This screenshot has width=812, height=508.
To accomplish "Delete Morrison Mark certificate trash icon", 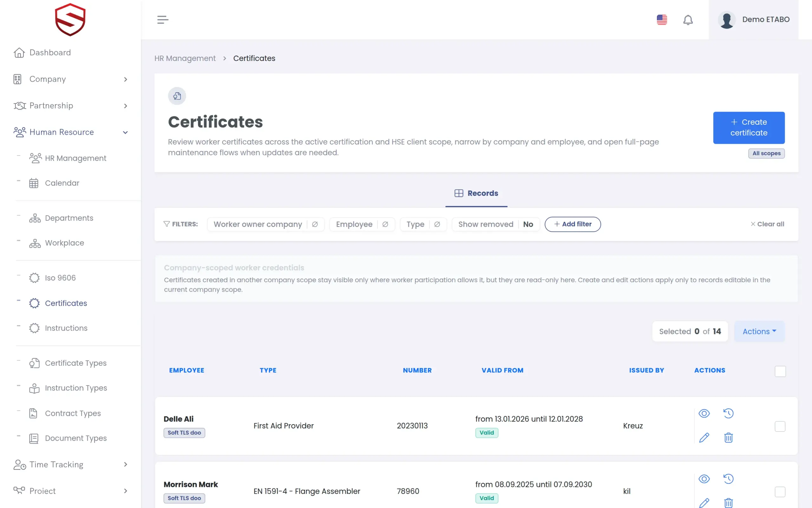I will pos(728,503).
